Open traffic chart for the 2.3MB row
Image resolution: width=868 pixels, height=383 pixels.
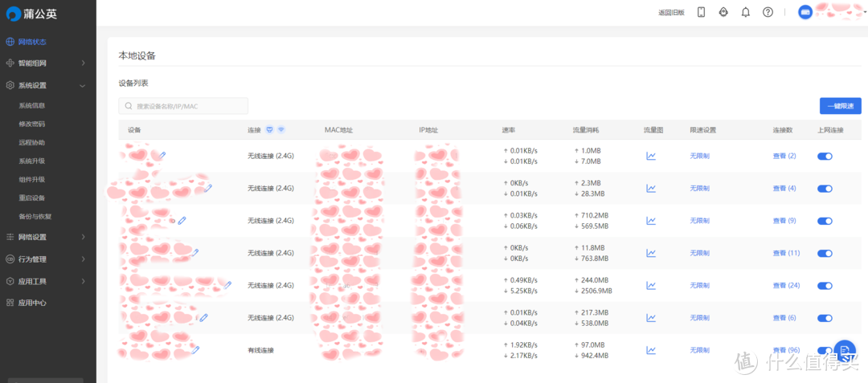point(651,189)
